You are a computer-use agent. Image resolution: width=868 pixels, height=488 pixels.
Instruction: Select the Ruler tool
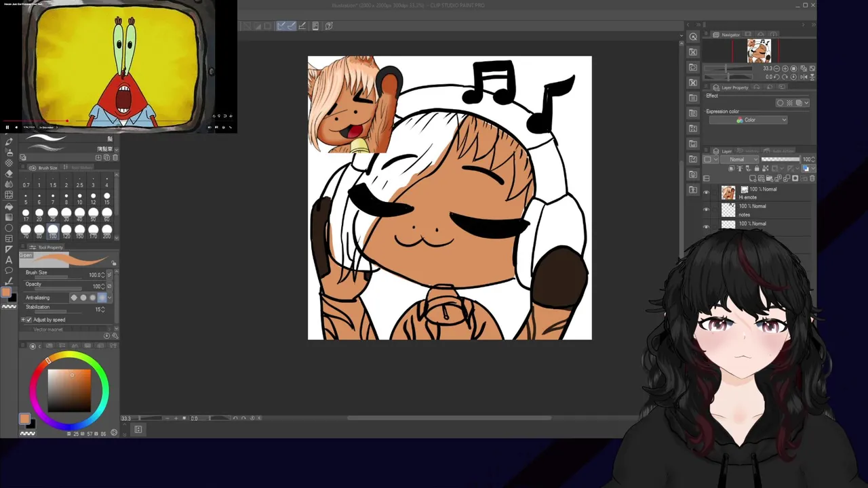click(x=9, y=249)
